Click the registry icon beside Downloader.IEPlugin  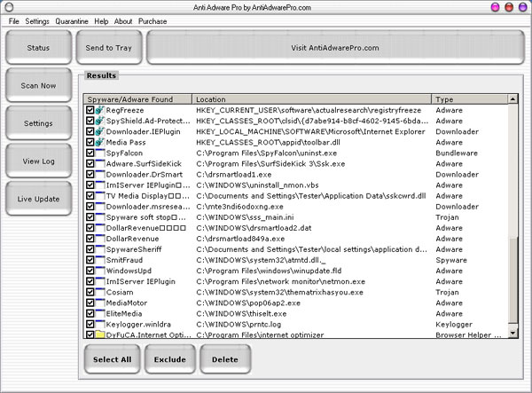99,131
